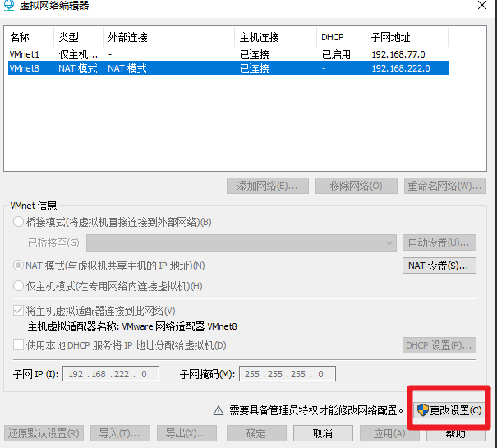Image resolution: width=497 pixels, height=448 pixels.
Task: Click the 取消 button
Action: point(323,433)
